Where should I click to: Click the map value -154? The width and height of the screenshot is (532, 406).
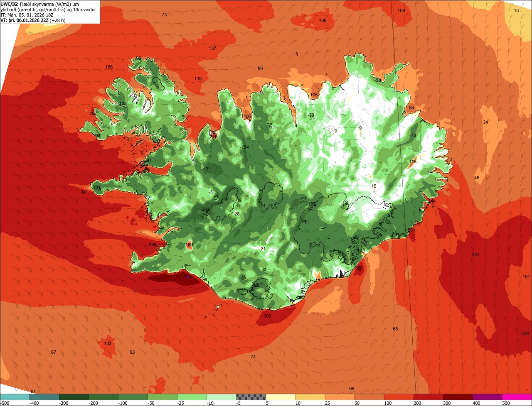point(244,147)
